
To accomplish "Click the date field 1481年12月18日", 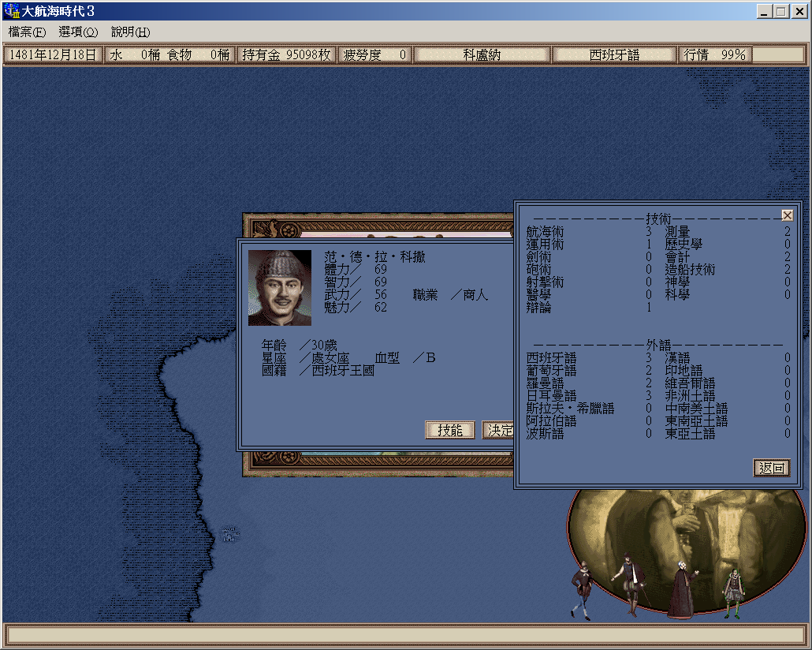I will point(53,55).
